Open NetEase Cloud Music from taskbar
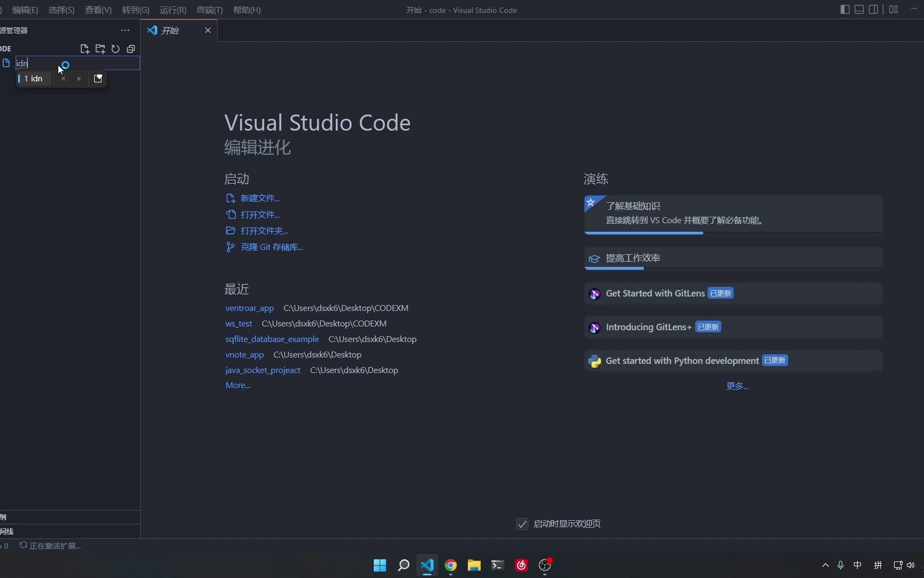Viewport: 924px width, 578px height. point(521,565)
